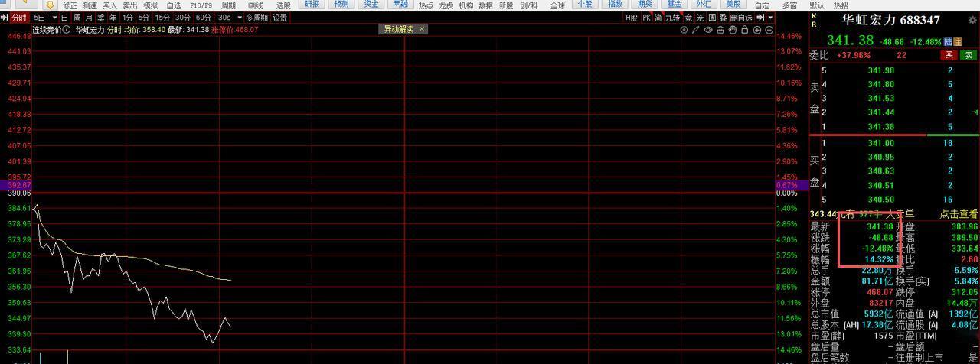
Task: Switch to the 周 weekly period tab
Action: [x=77, y=18]
